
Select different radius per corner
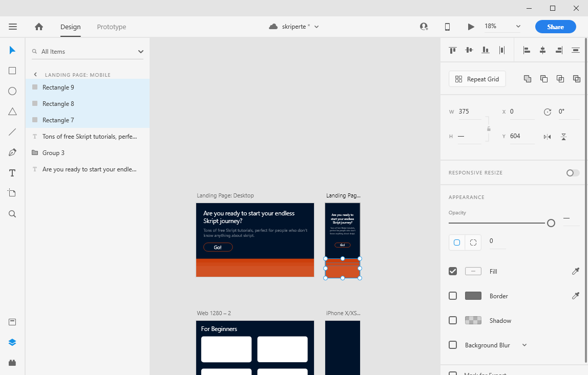pyautogui.click(x=473, y=242)
